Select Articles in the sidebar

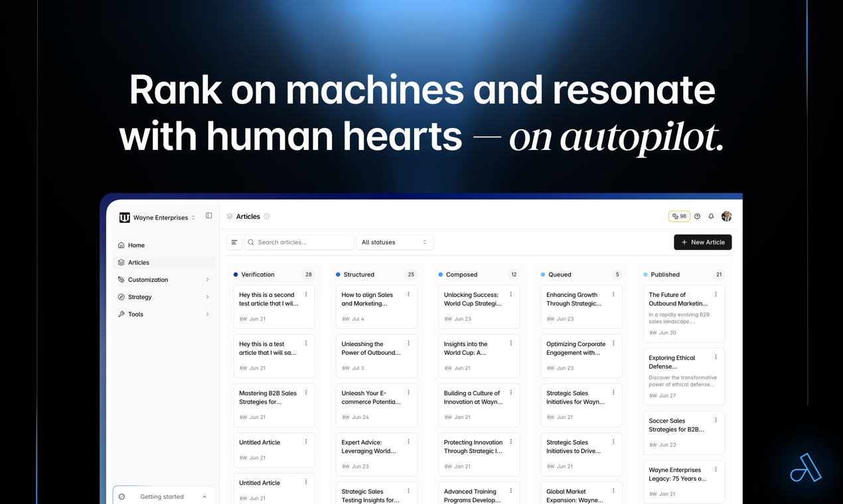pos(139,263)
